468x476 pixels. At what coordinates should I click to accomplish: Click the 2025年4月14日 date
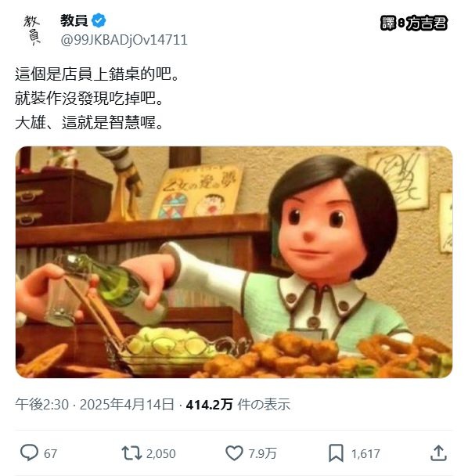[127, 404]
